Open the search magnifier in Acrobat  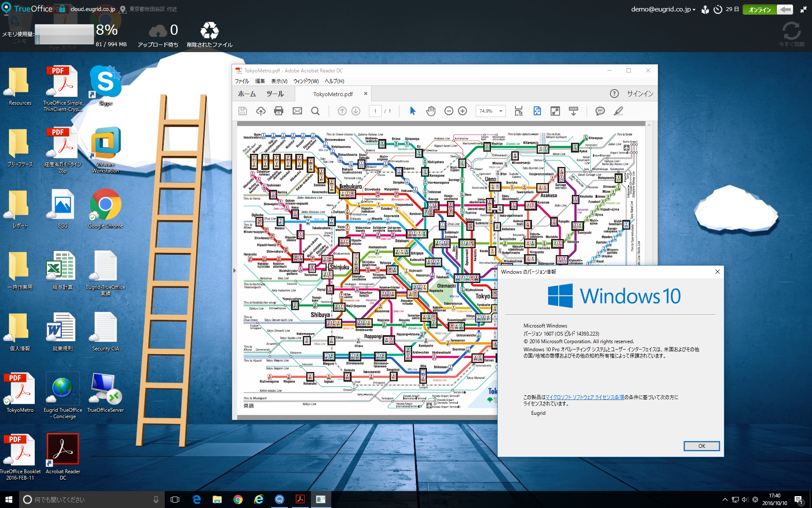(x=315, y=111)
